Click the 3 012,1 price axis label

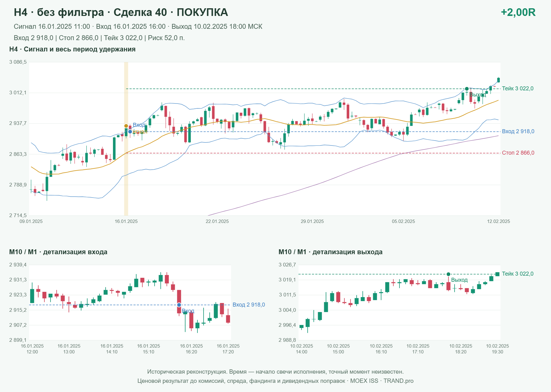[18, 93]
